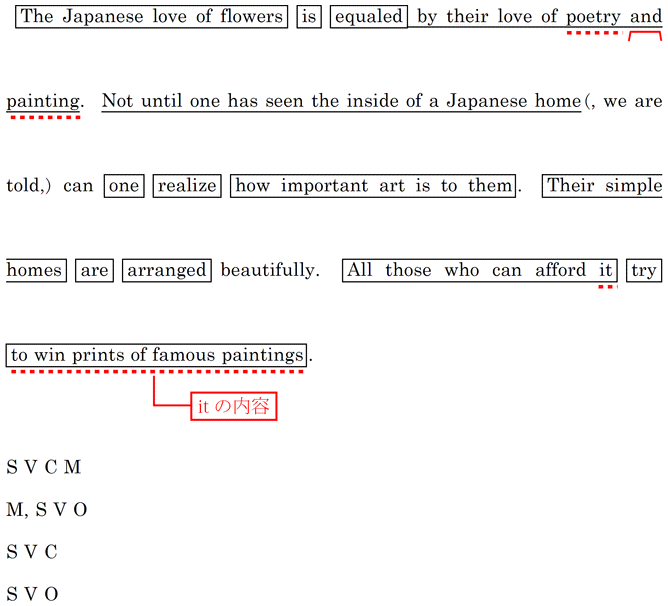Click the red-underlined word "poetry"

(x=593, y=17)
